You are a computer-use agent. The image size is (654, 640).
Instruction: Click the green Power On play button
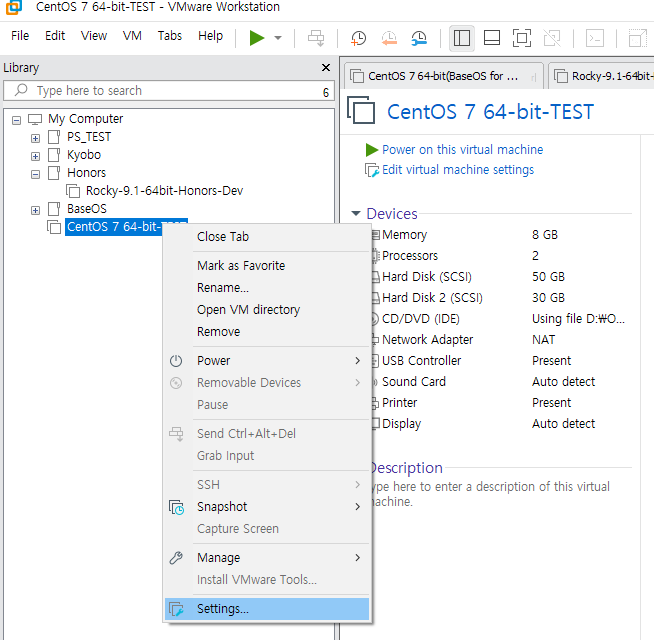[x=257, y=38]
